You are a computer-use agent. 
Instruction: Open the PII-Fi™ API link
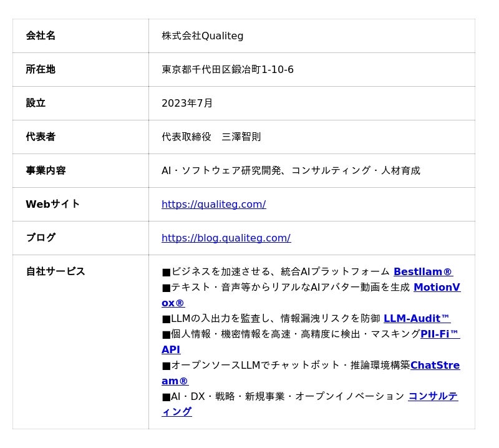click(440, 334)
